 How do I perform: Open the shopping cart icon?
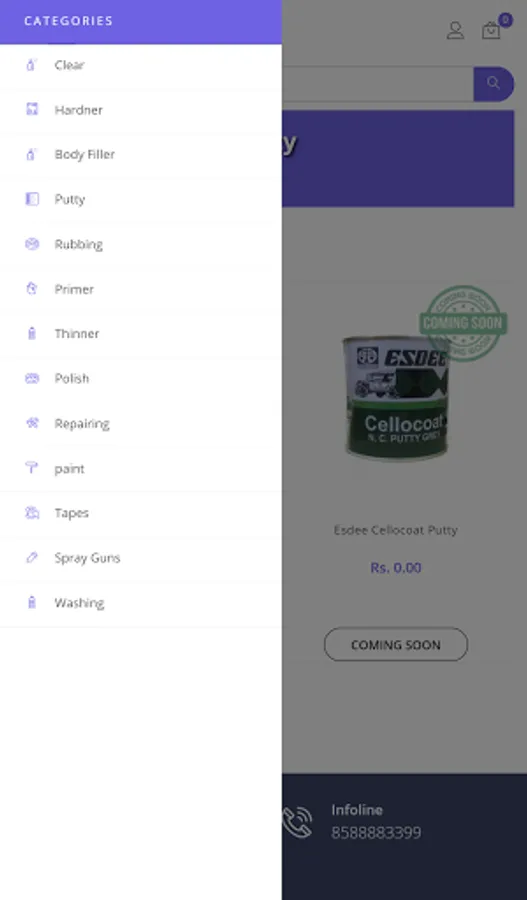click(491, 30)
